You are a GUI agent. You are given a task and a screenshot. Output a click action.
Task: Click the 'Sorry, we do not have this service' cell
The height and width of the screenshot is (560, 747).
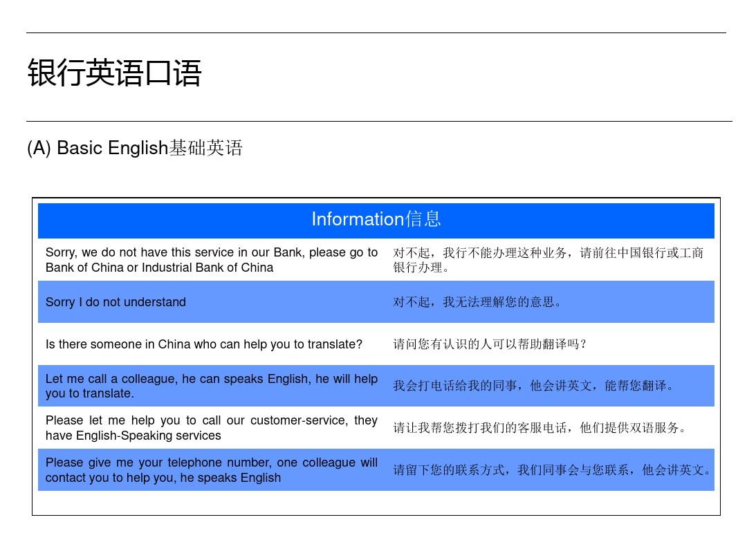click(212, 259)
